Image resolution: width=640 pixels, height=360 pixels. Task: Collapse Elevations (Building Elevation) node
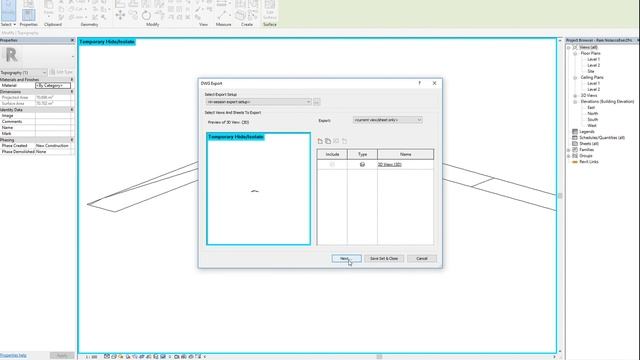575,102
